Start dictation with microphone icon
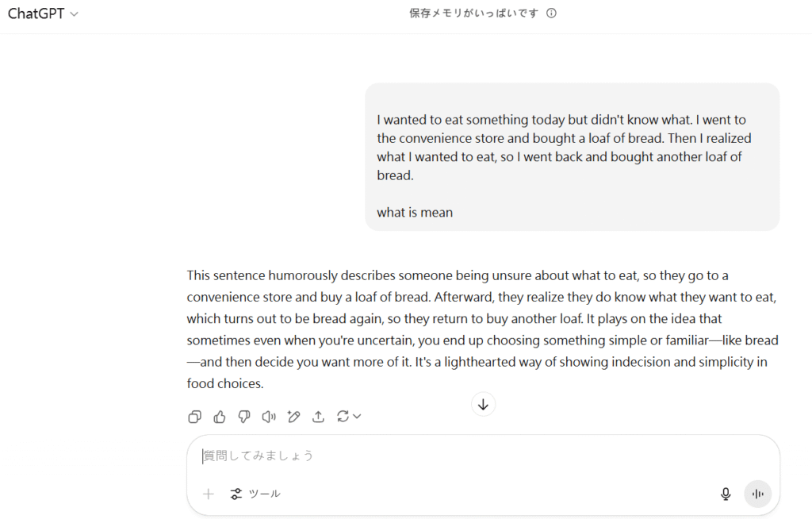 click(726, 494)
